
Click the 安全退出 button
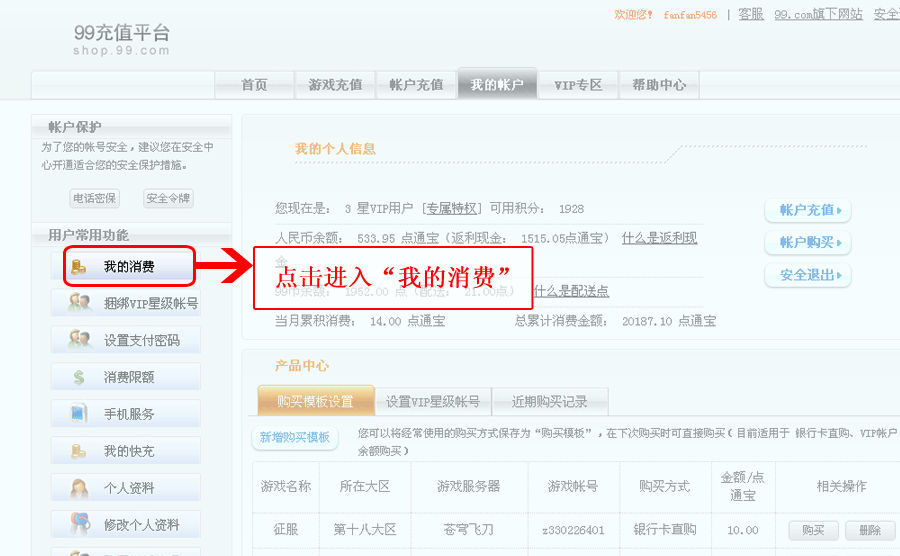click(808, 275)
